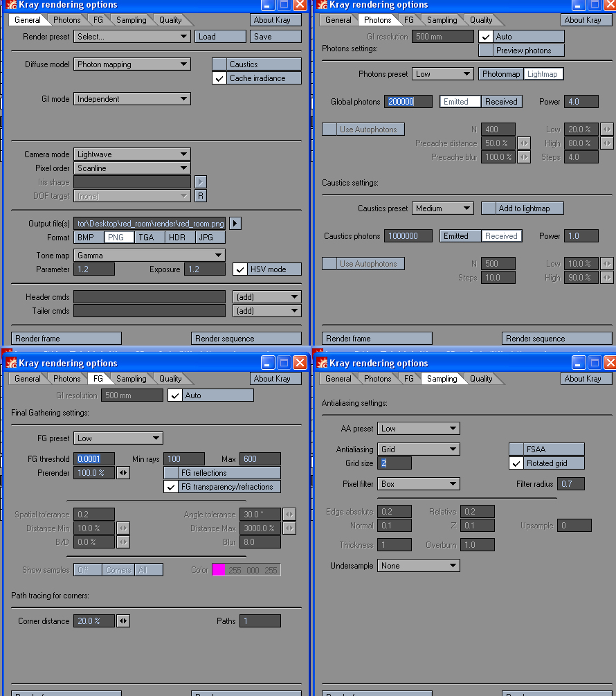Toggle the Rotated grid checkbox

pos(516,463)
